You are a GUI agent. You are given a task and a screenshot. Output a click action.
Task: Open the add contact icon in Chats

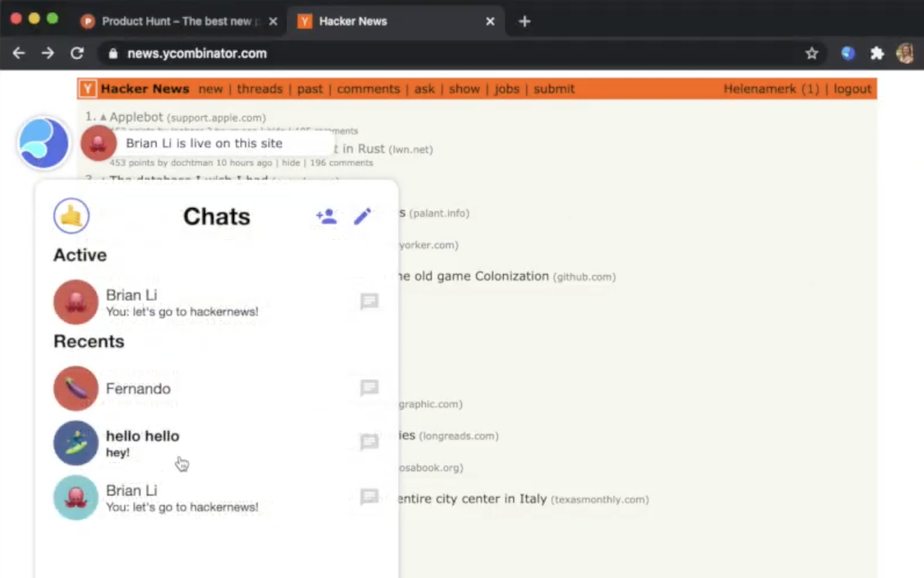[326, 216]
